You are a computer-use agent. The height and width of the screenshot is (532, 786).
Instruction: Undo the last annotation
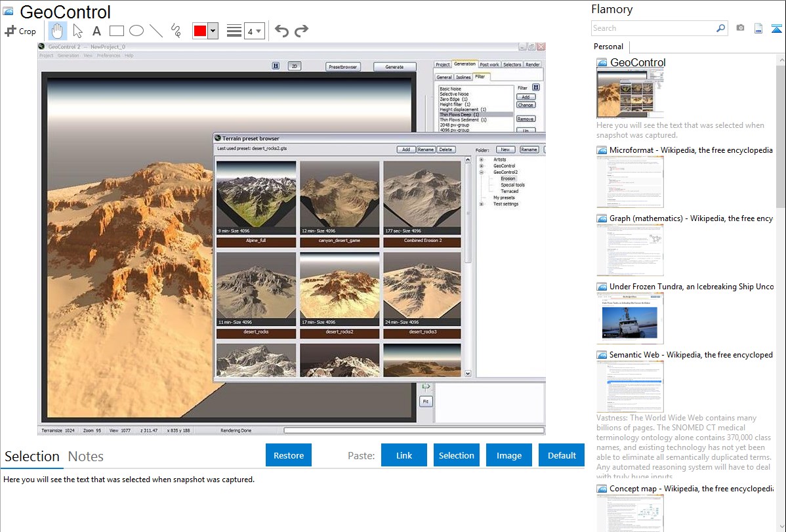click(281, 31)
